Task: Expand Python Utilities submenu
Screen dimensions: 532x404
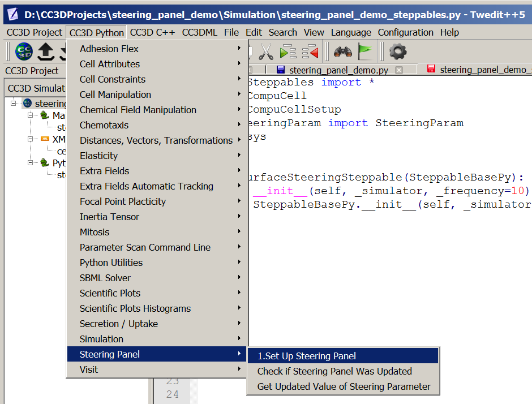Action: coord(157,262)
